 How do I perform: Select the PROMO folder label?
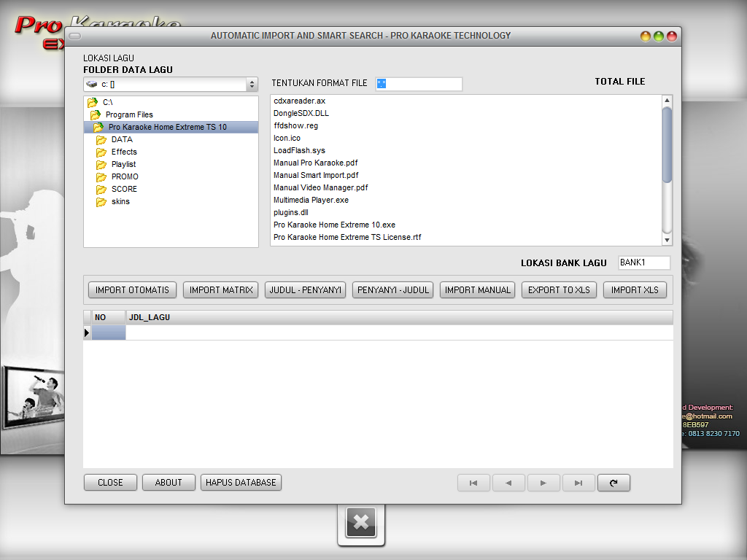pyautogui.click(x=125, y=176)
